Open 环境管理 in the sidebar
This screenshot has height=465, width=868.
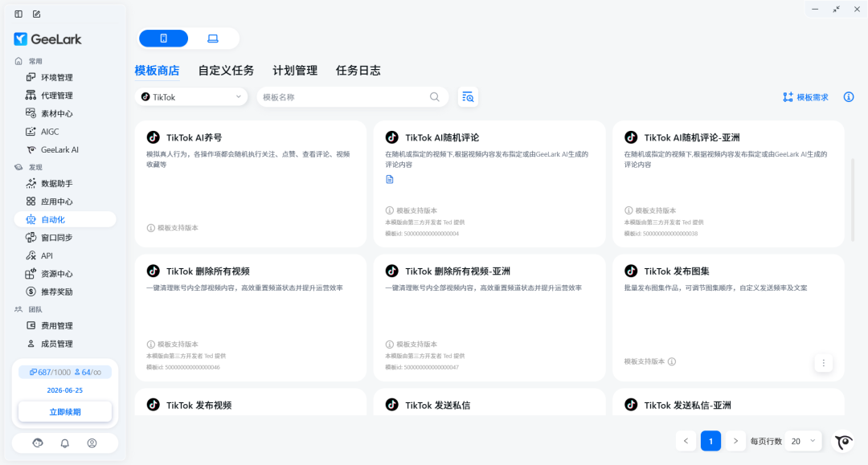(x=65, y=77)
